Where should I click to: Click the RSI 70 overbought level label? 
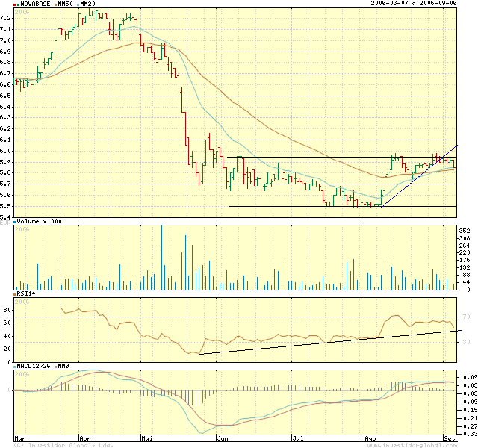tap(466, 317)
